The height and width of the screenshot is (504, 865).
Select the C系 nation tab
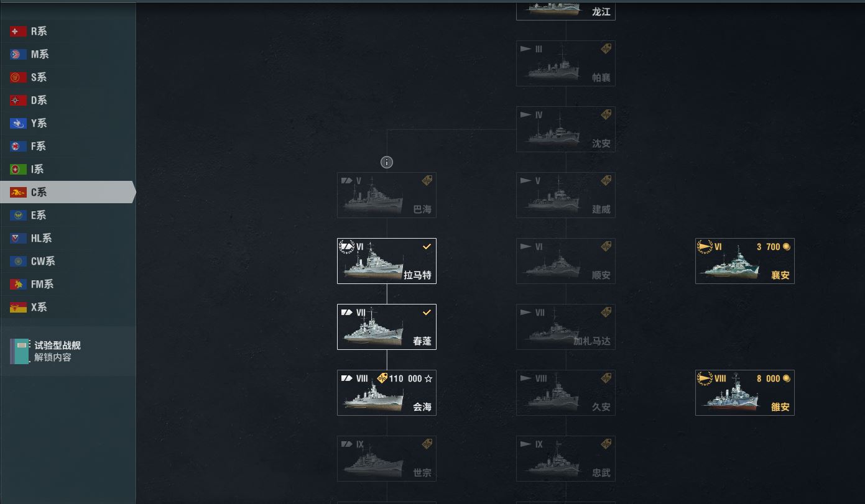(x=68, y=192)
